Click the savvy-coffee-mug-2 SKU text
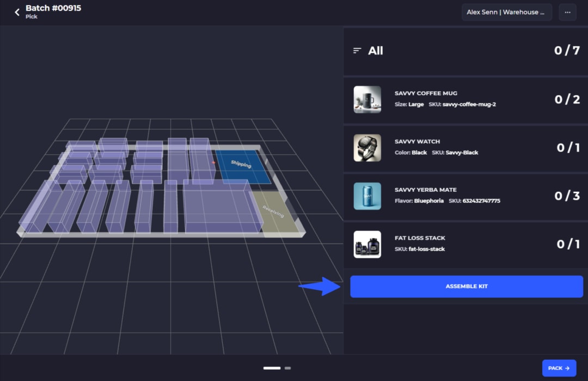The height and width of the screenshot is (381, 588). (469, 104)
